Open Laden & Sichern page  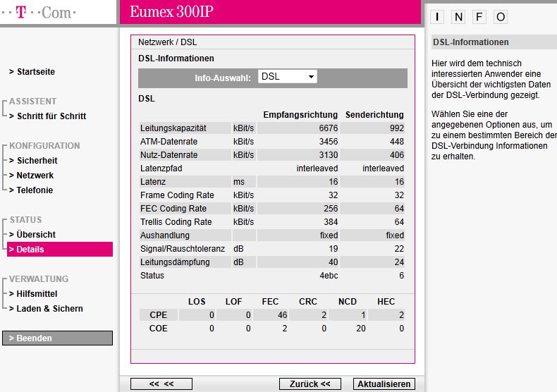click(49, 309)
